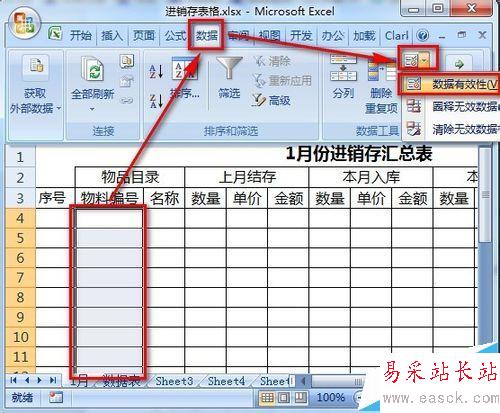
Task: Click the 100% zoom level
Action: (x=331, y=397)
